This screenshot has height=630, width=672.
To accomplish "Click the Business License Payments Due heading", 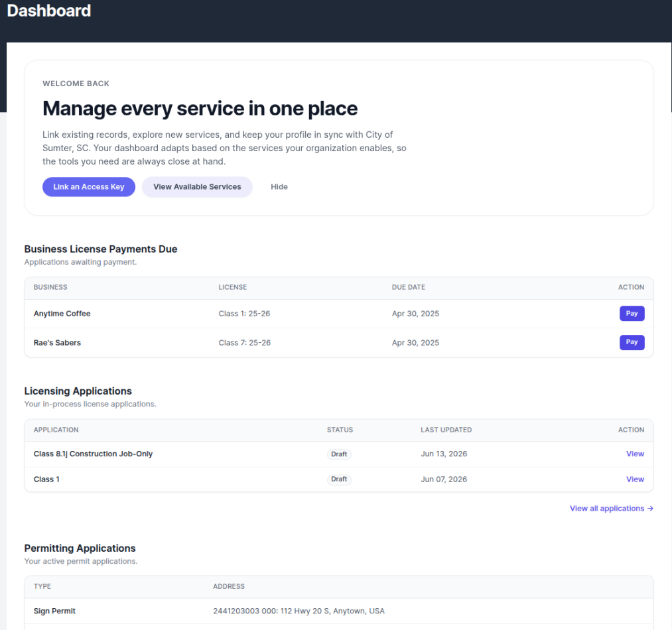I will pos(101,249).
